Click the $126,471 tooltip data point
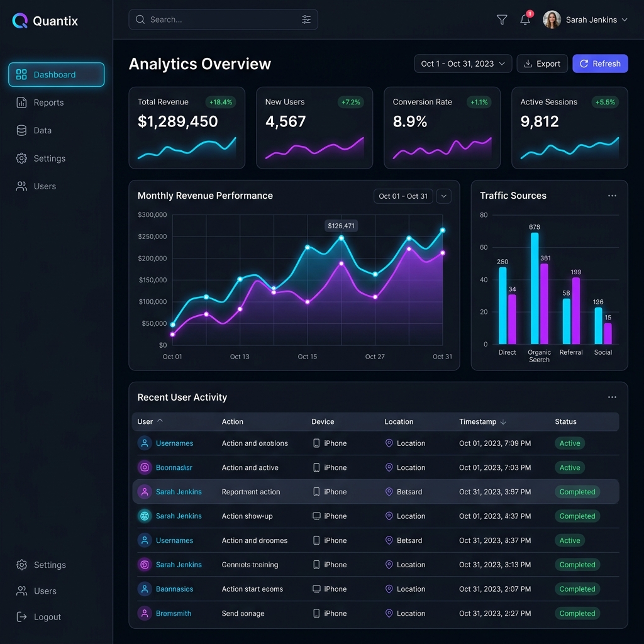 341,238
